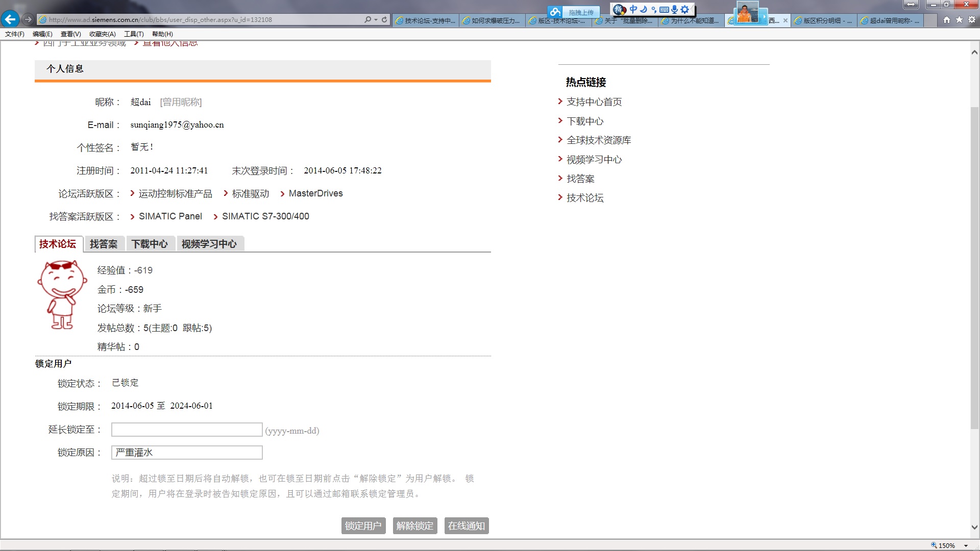This screenshot has height=551, width=980.
Task: Expand the address bar search dropdown arrow
Action: point(376,19)
